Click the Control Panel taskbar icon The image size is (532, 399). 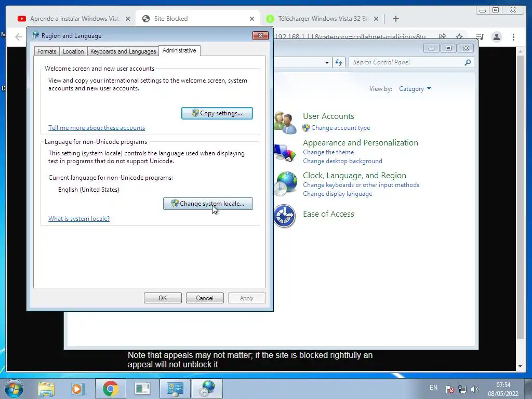click(x=175, y=389)
